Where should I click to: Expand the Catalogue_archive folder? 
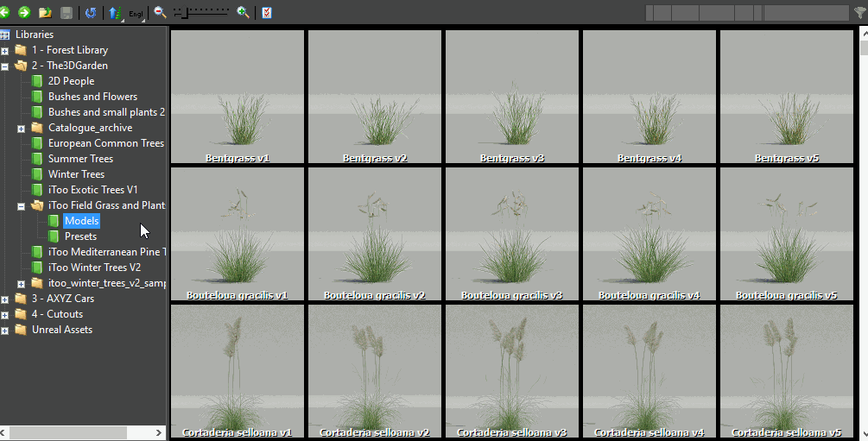(x=22, y=129)
